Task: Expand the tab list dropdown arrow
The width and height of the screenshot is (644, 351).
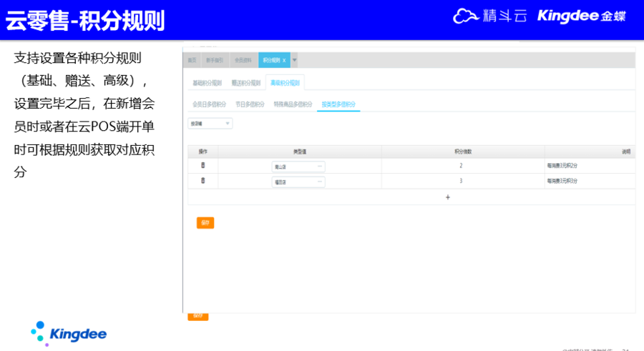Action: coord(295,60)
